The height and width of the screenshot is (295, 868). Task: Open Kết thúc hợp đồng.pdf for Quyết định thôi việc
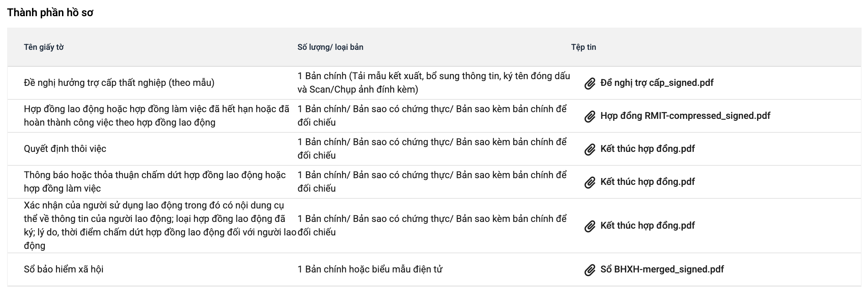(647, 149)
